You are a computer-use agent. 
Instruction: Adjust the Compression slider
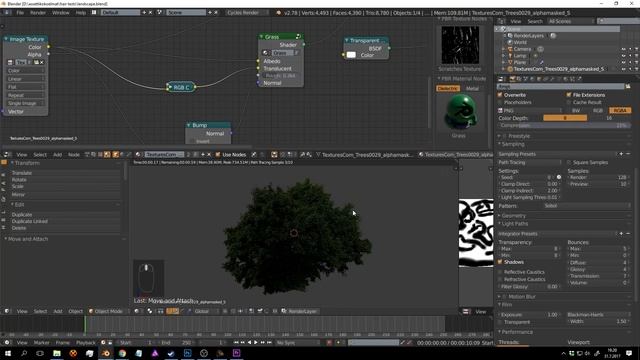click(x=564, y=126)
